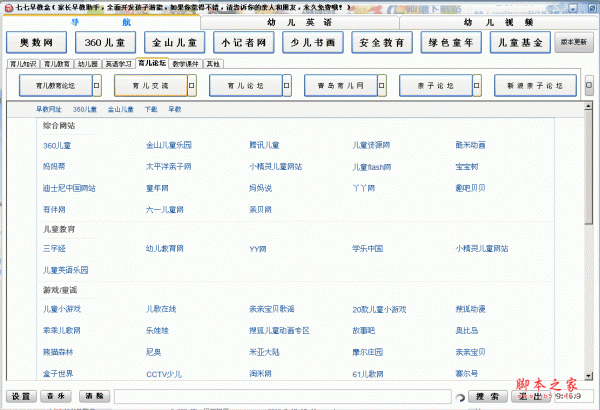Viewport: 600px width, 410px height.
Task: Click the scrollbar up arrow
Action: (x=589, y=106)
